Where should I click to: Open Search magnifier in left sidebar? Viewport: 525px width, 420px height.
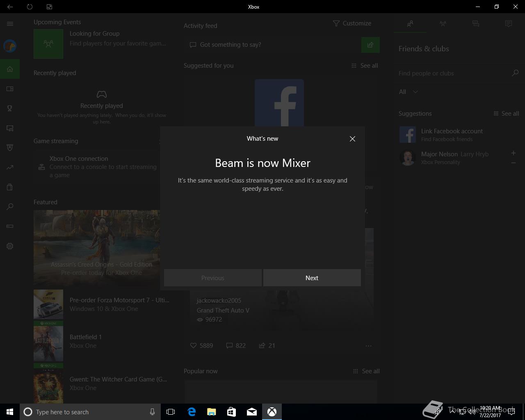coord(10,207)
